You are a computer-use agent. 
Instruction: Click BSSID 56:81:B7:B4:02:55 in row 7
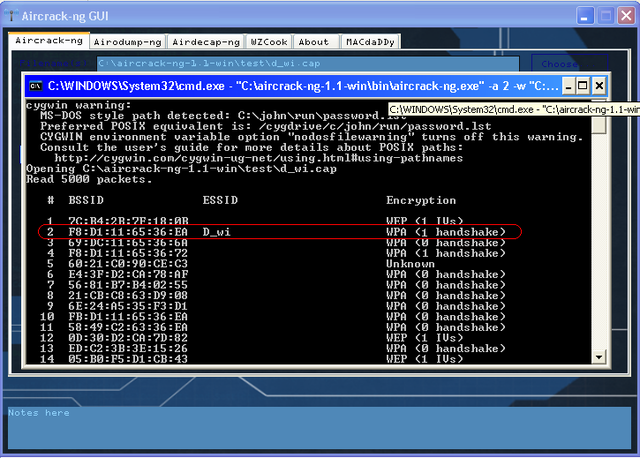coord(128,285)
